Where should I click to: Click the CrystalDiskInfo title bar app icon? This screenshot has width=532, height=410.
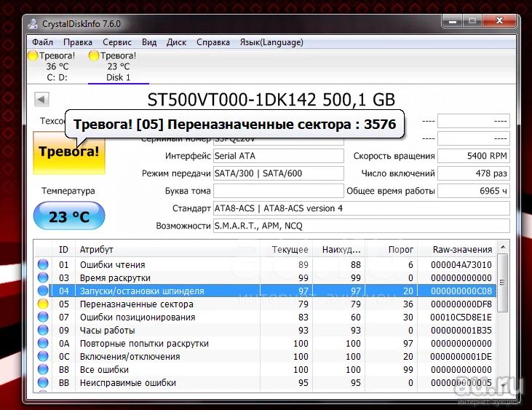point(33,24)
